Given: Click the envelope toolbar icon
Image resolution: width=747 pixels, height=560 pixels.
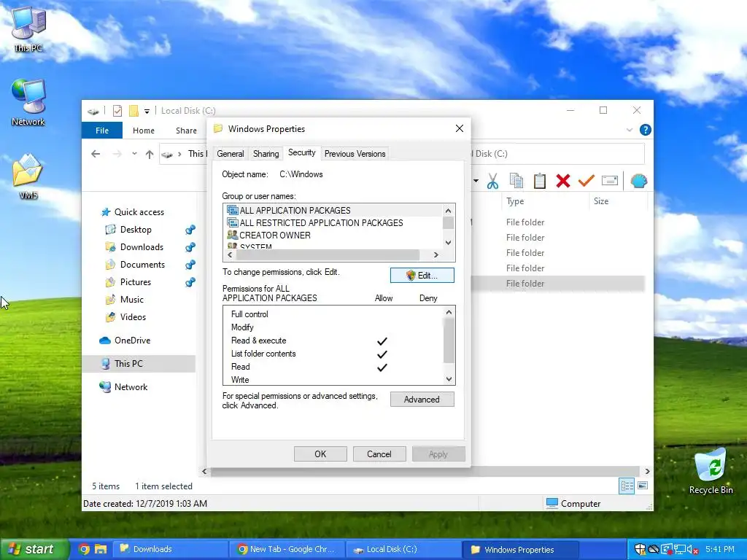Looking at the screenshot, I should pos(610,181).
